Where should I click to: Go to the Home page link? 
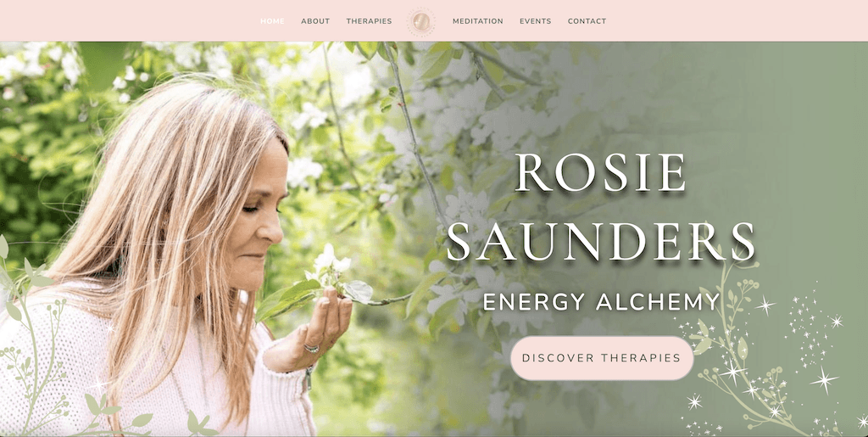(x=272, y=21)
